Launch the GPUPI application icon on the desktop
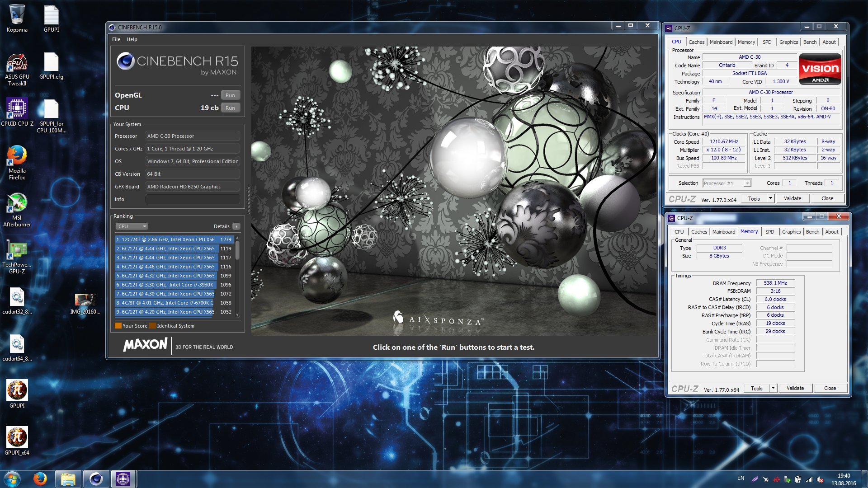The height and width of the screenshot is (488, 868). (x=17, y=394)
